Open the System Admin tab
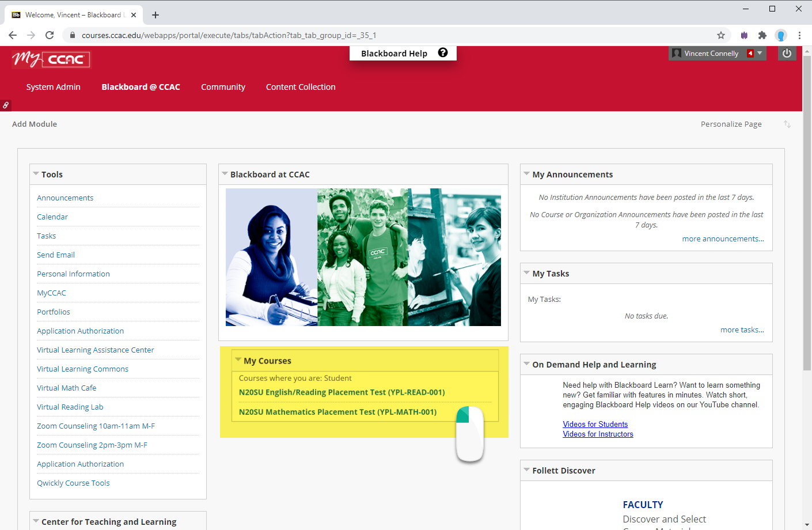 (x=53, y=87)
